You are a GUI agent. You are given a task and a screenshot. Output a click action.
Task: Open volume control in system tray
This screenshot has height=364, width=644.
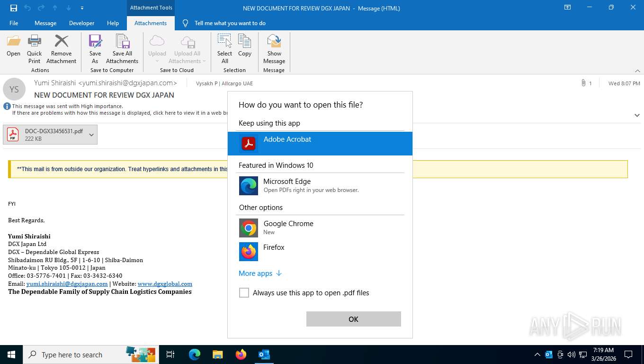point(572,355)
